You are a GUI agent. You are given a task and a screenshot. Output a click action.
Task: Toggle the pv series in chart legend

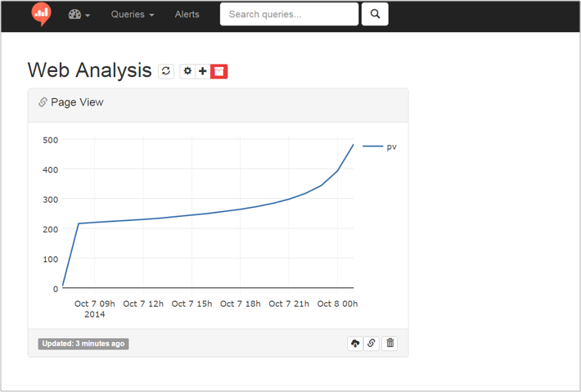pos(380,146)
